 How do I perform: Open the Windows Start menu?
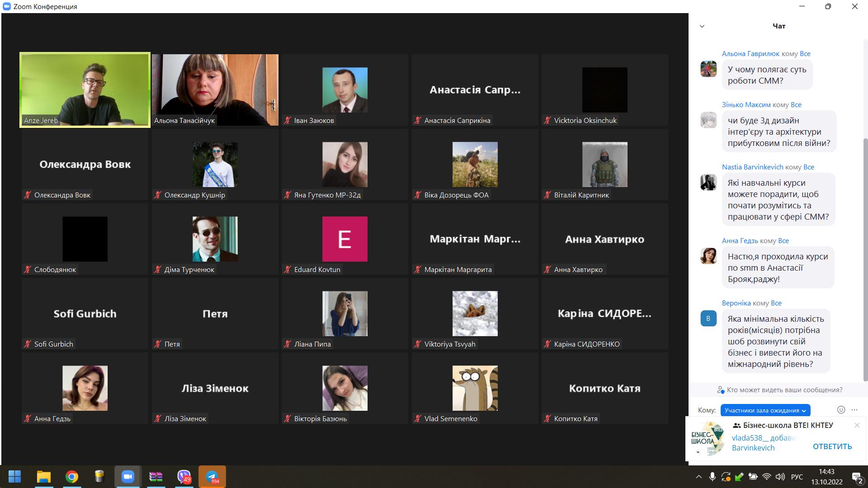coord(15,477)
